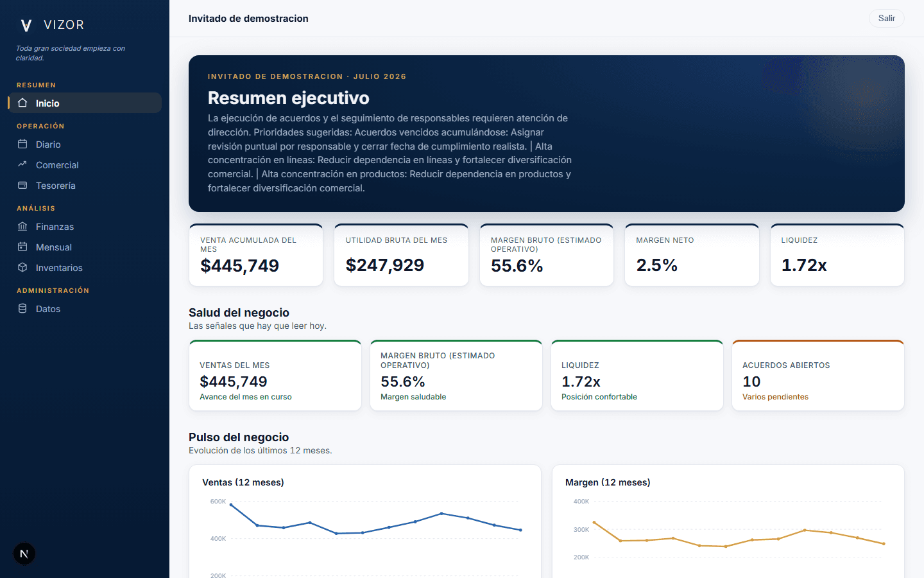This screenshot has width=924, height=578.
Task: Navigate to Tesorería
Action: pyautogui.click(x=85, y=185)
